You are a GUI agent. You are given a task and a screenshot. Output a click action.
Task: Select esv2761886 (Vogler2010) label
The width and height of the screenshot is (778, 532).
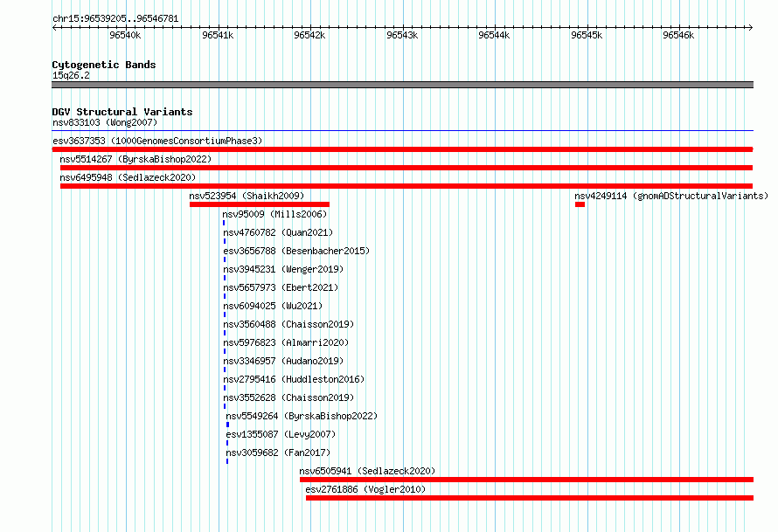[x=365, y=489]
